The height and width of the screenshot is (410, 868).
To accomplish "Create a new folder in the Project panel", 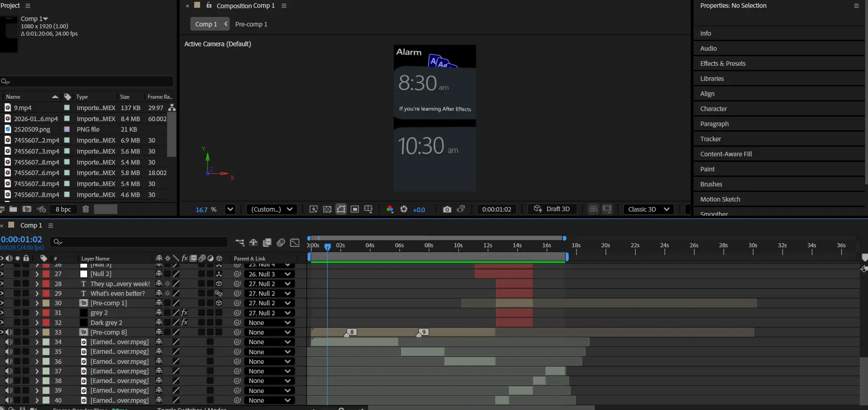I will point(13,209).
